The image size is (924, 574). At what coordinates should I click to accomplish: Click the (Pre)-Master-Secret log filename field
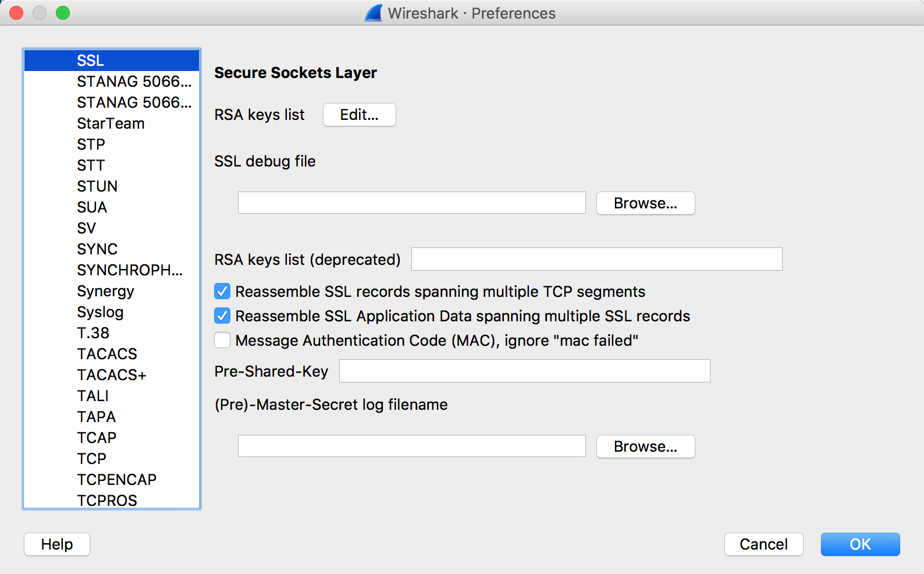pyautogui.click(x=411, y=447)
